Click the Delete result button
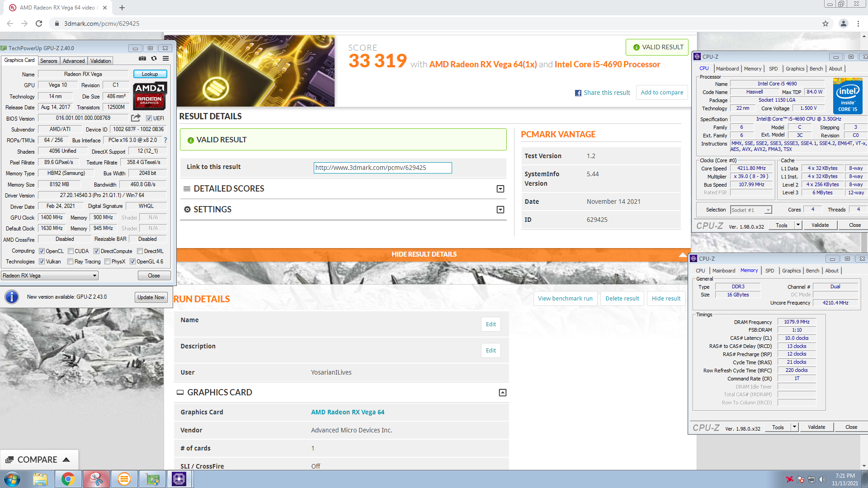 click(622, 299)
